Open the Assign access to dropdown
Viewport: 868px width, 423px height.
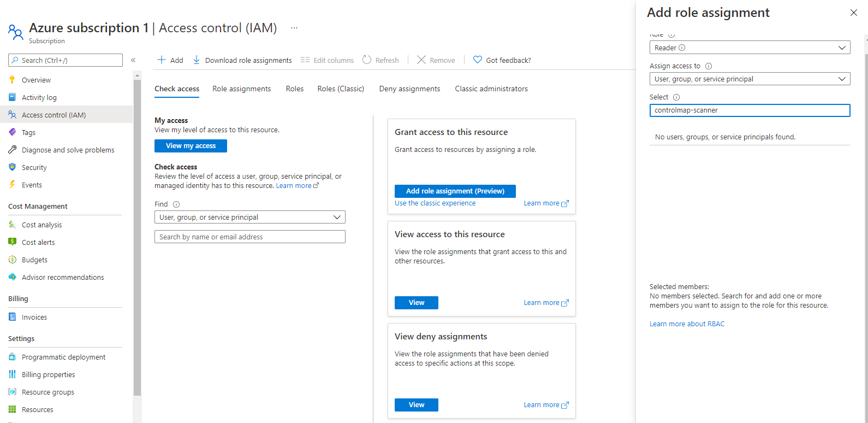[x=750, y=79]
